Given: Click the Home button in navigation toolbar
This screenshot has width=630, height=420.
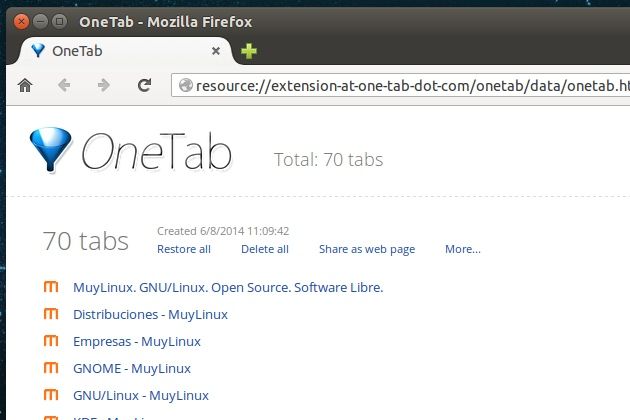Looking at the screenshot, I should click(25, 86).
